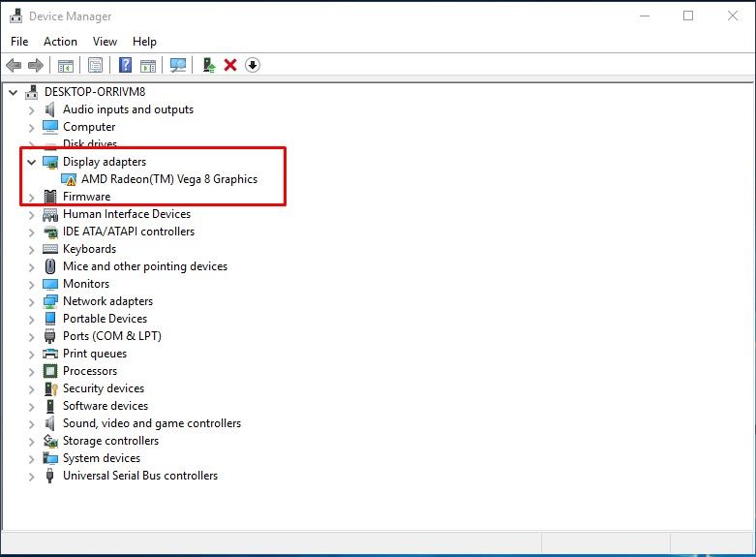Open the View menu

coord(105,42)
